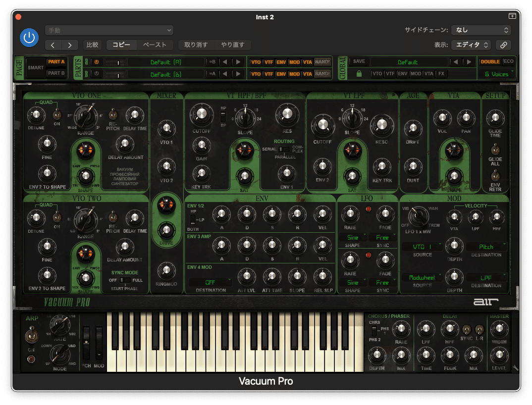The image size is (532, 405).
Task: Click Part A RAND! button
Action: click(322, 62)
